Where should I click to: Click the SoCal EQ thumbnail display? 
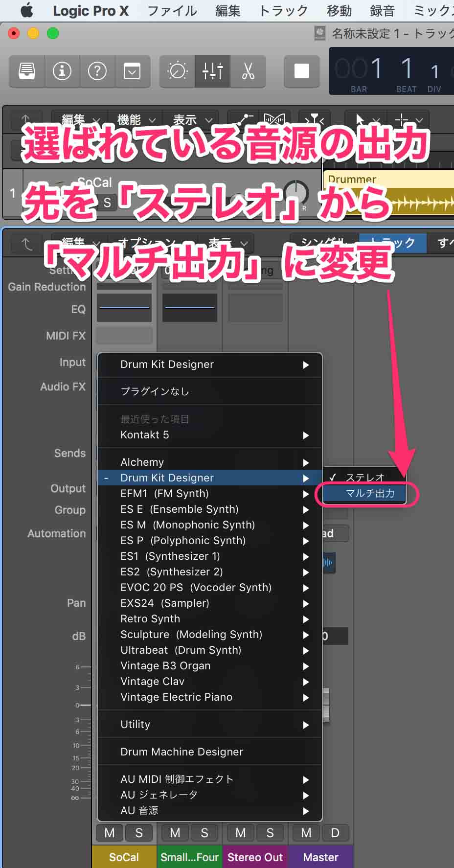(x=124, y=308)
